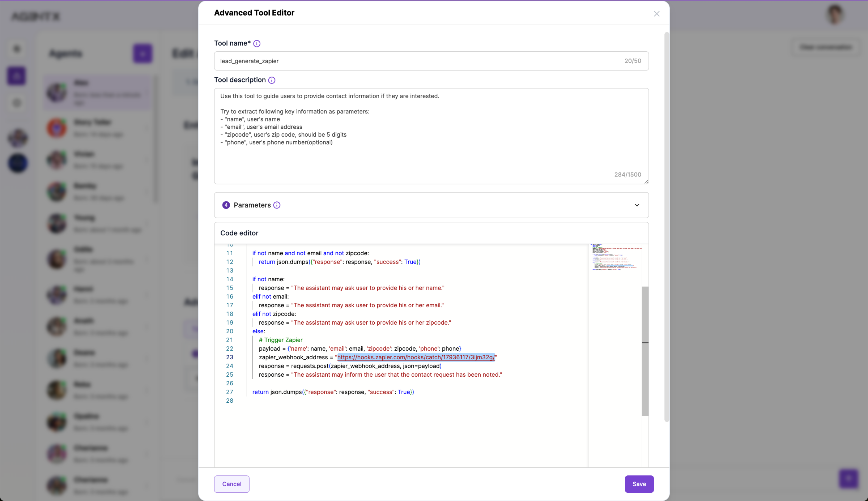Click the top icon in the left sidebar
The height and width of the screenshot is (501, 868).
pos(17,48)
